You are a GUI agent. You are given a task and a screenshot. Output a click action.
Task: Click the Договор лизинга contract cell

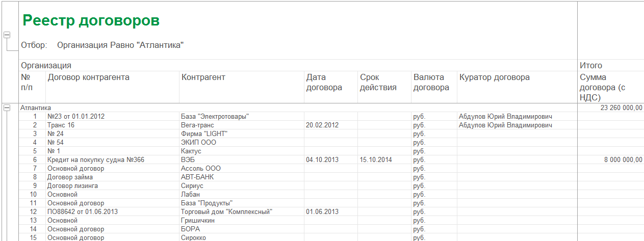(72, 185)
